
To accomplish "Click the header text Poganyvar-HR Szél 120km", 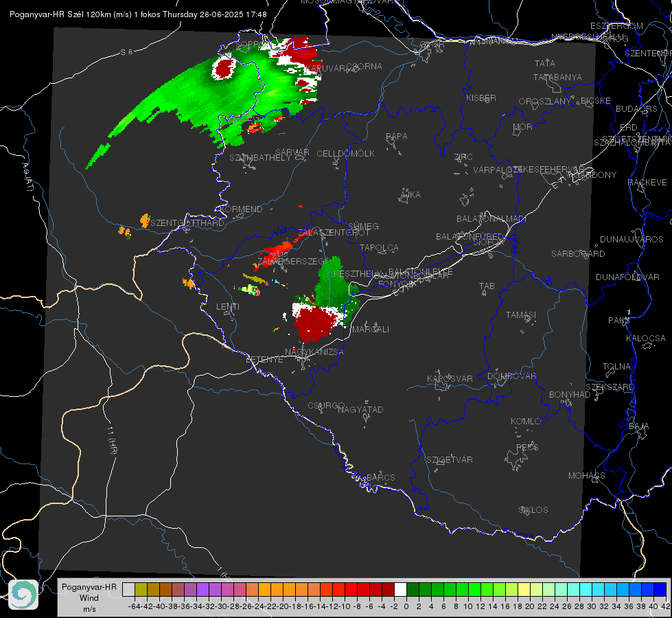I will point(60,14).
